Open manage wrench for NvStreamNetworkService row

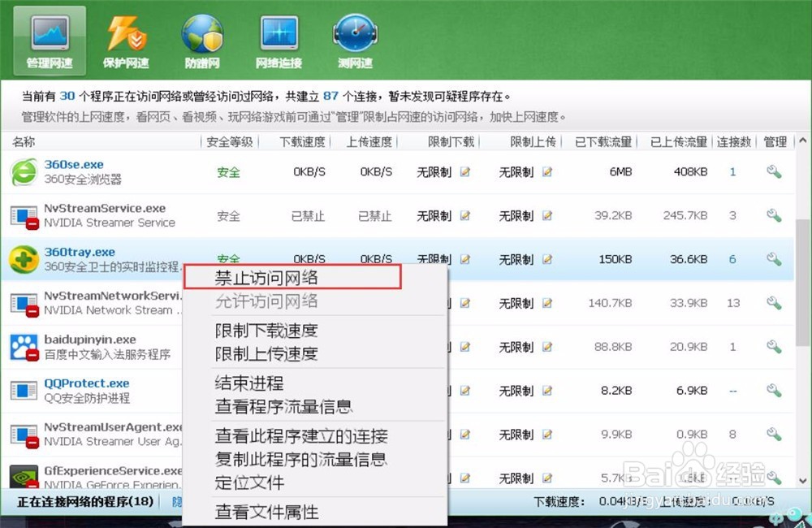[774, 303]
